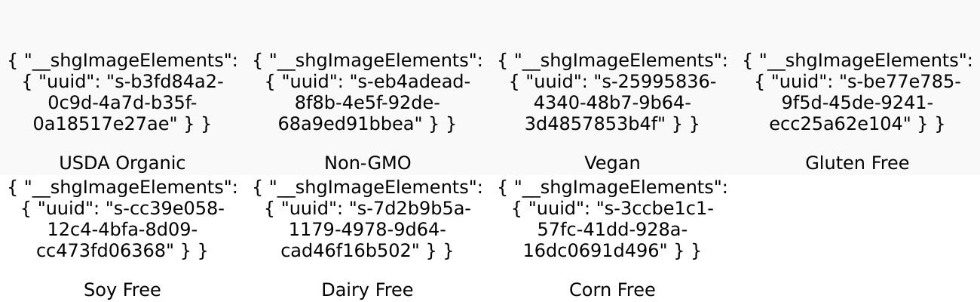
Task: Select the Non-GMO label text
Action: tap(367, 163)
